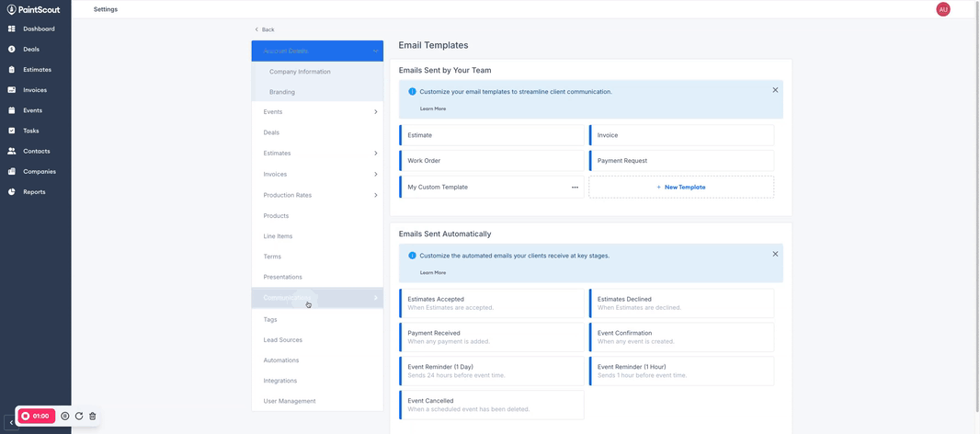The image size is (980, 434).
Task: Expand the Events settings submenu
Action: (376, 112)
